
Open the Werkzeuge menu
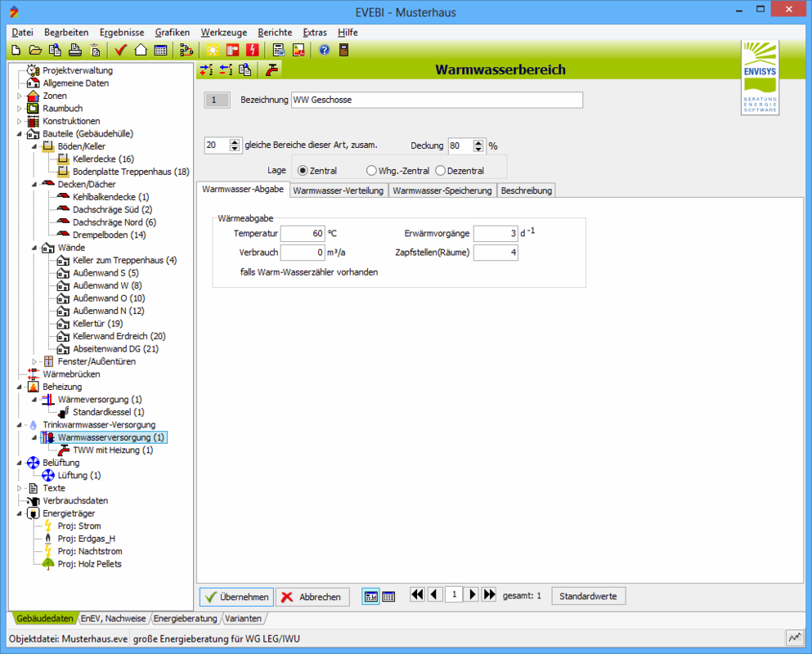(x=223, y=32)
